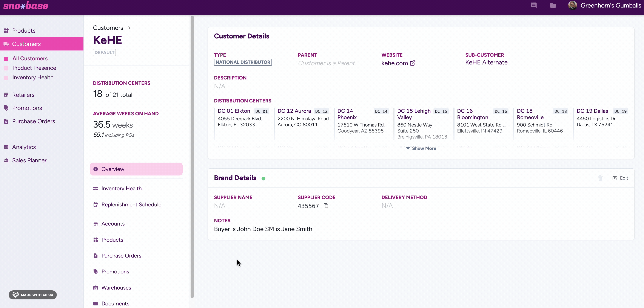This screenshot has width=644, height=308.
Task: Click the pencil Edit icon in Brand Details
Action: (615, 178)
